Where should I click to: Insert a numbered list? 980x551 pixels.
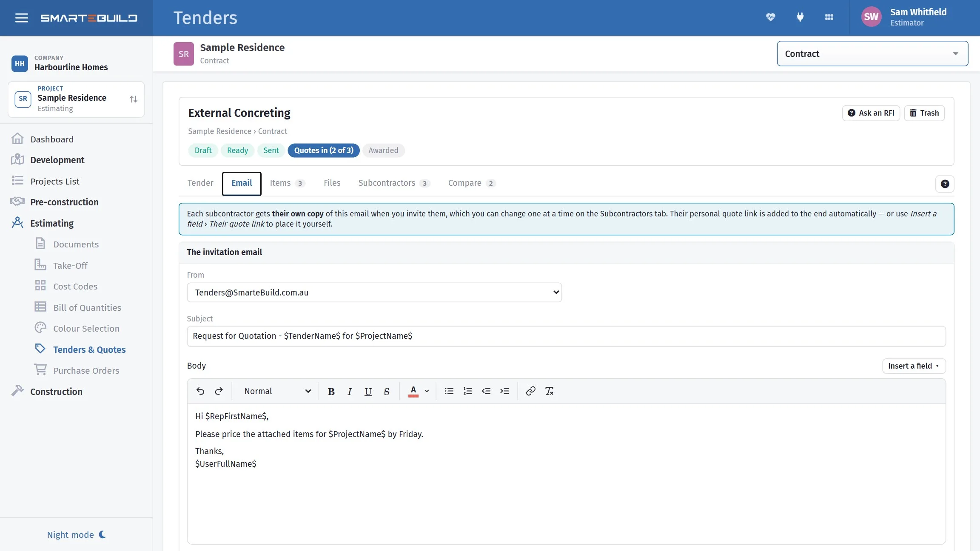click(467, 391)
